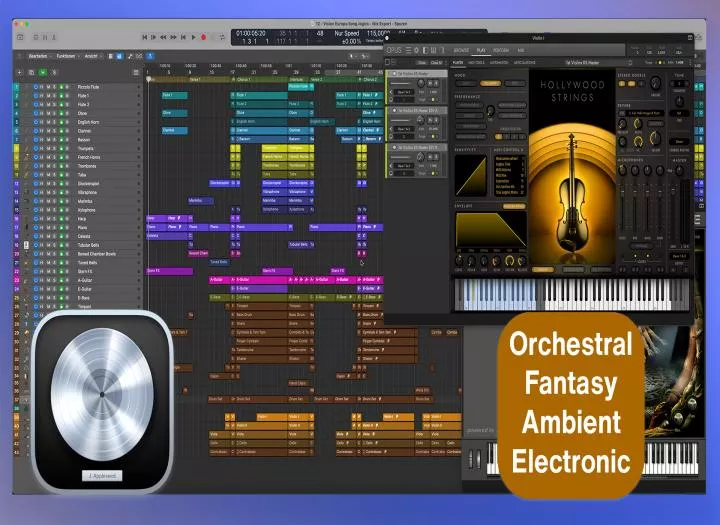Screen dimensions: 720x525
Task: Toggle the blue Catch Playhead icon
Action: coord(150,56)
